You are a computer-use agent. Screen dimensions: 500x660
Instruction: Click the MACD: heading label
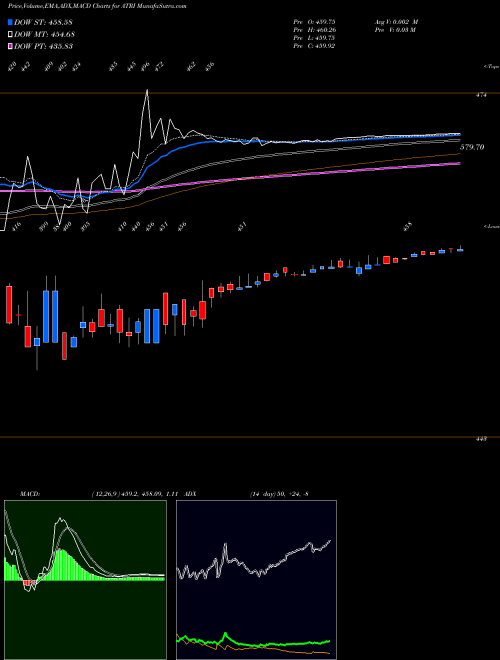(x=30, y=493)
